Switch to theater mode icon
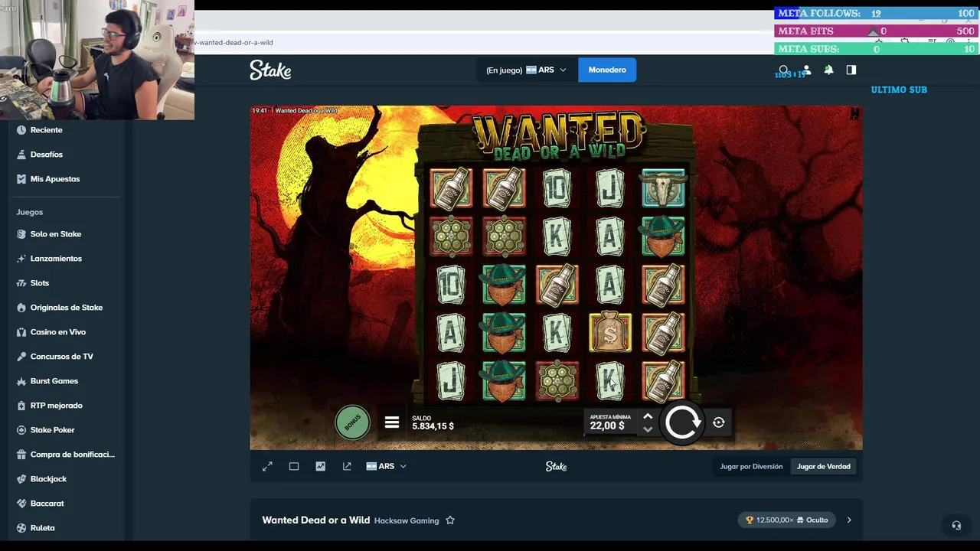This screenshot has width=980, height=551. [294, 466]
